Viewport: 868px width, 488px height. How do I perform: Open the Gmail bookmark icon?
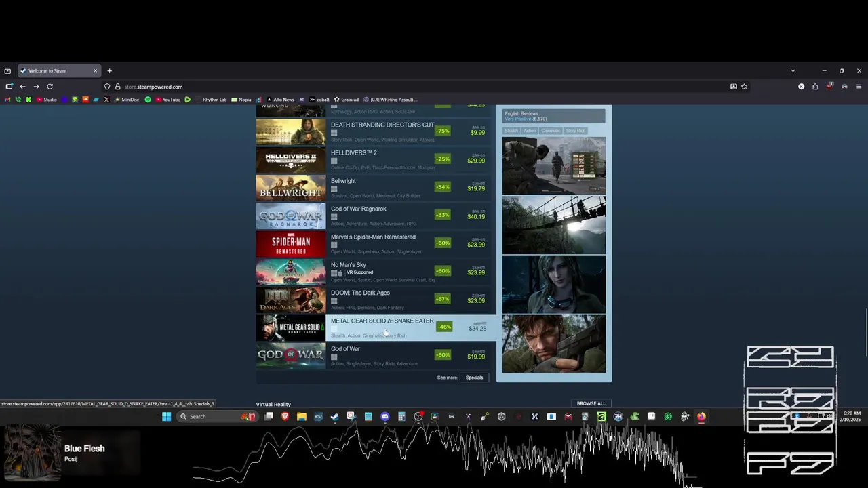(7, 100)
